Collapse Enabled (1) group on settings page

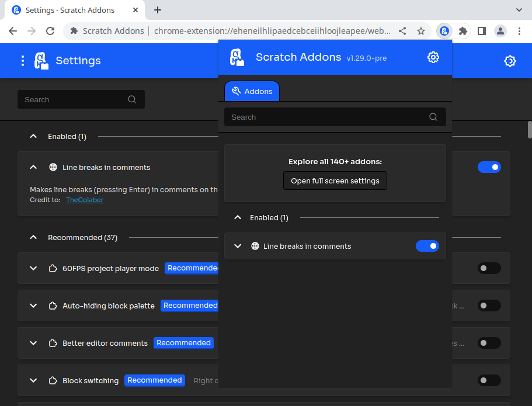tap(33, 137)
